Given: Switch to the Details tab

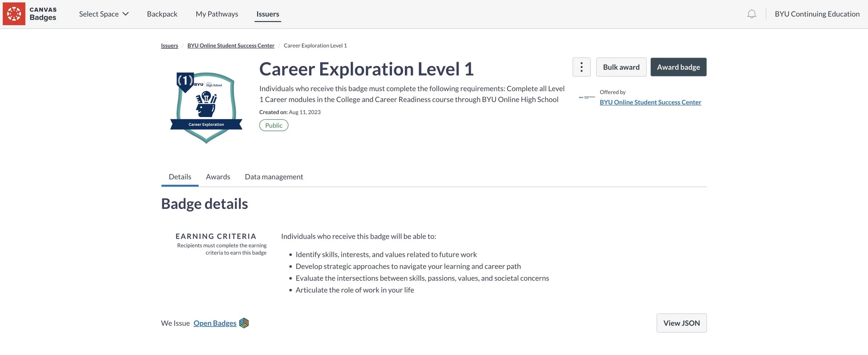Looking at the screenshot, I should coord(180,177).
